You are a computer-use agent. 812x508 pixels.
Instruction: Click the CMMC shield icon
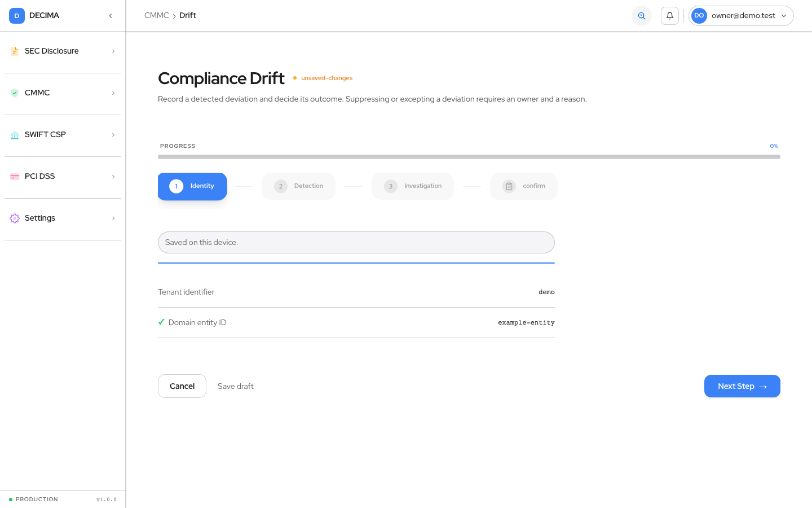click(15, 93)
